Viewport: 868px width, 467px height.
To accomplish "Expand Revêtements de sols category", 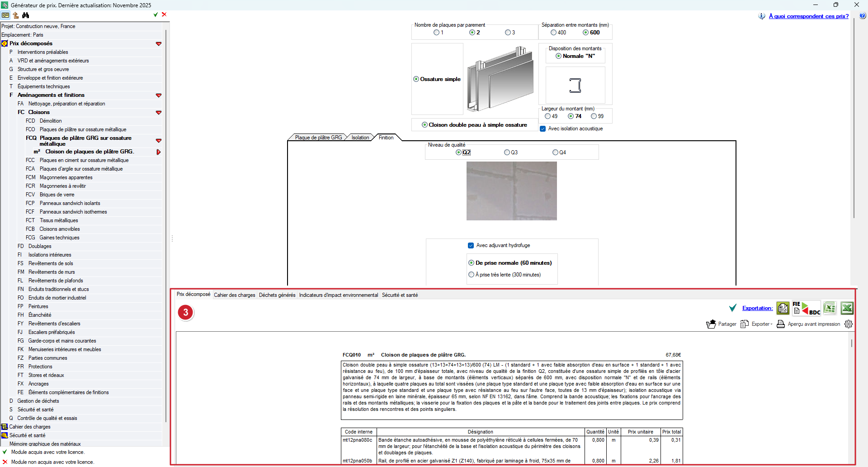I will tap(51, 263).
